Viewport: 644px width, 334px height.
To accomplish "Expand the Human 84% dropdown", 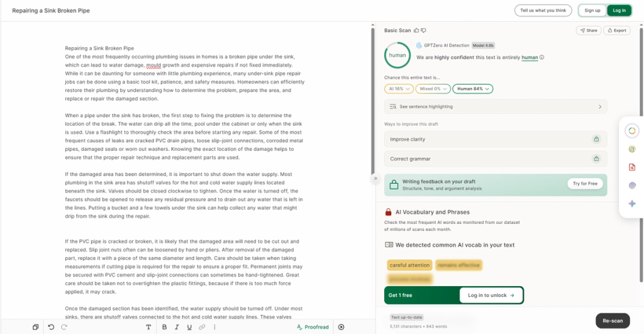I will click(x=473, y=89).
